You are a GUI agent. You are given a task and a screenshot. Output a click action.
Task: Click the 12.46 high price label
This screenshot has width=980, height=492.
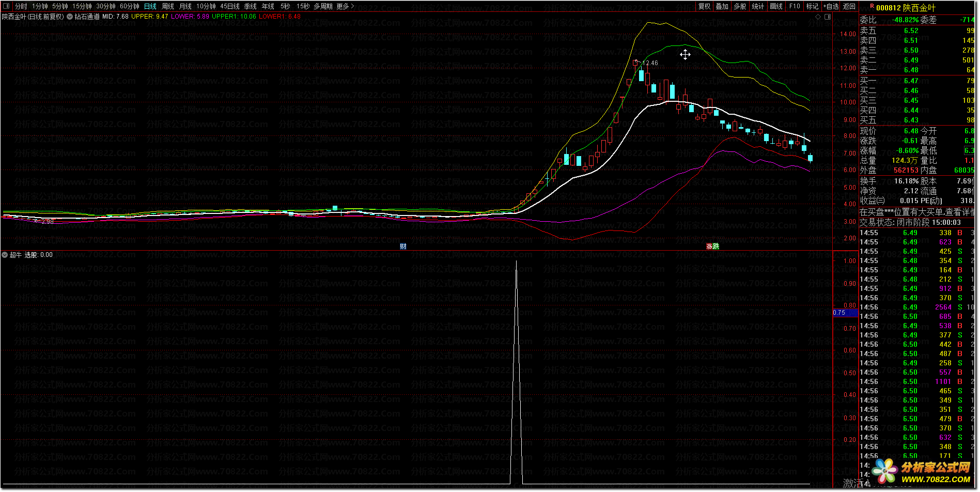[x=650, y=63]
